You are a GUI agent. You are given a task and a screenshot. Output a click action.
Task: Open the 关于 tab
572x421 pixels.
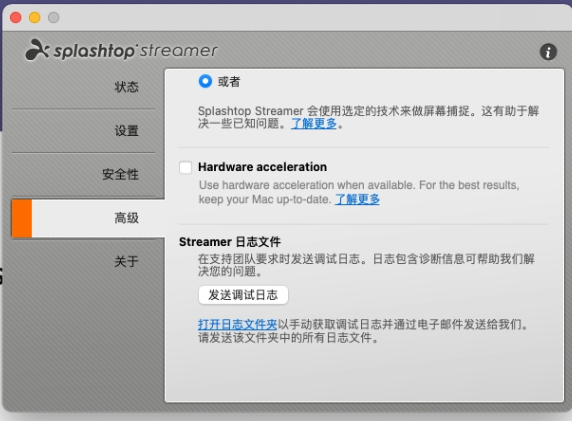pos(126,261)
